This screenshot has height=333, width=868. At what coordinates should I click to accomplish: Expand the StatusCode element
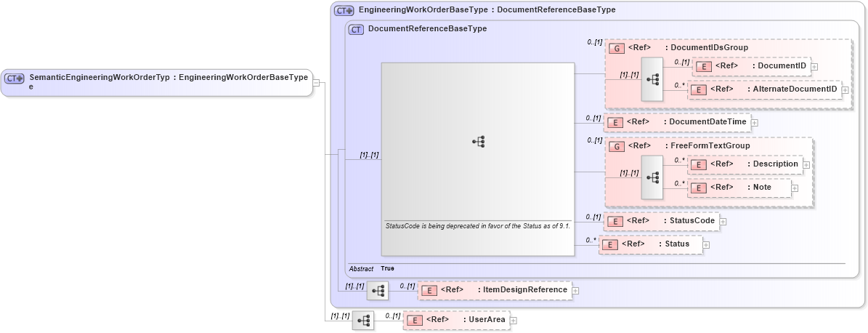click(x=723, y=222)
